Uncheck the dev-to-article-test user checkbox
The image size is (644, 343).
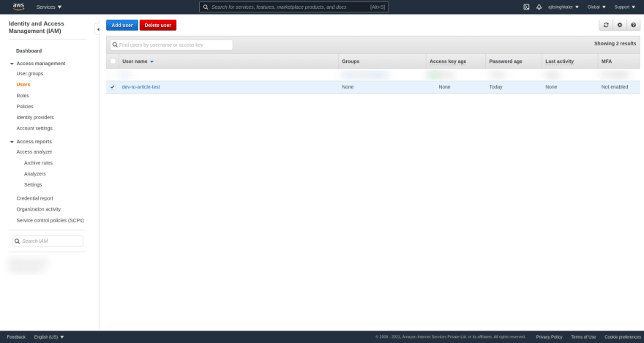pos(113,87)
